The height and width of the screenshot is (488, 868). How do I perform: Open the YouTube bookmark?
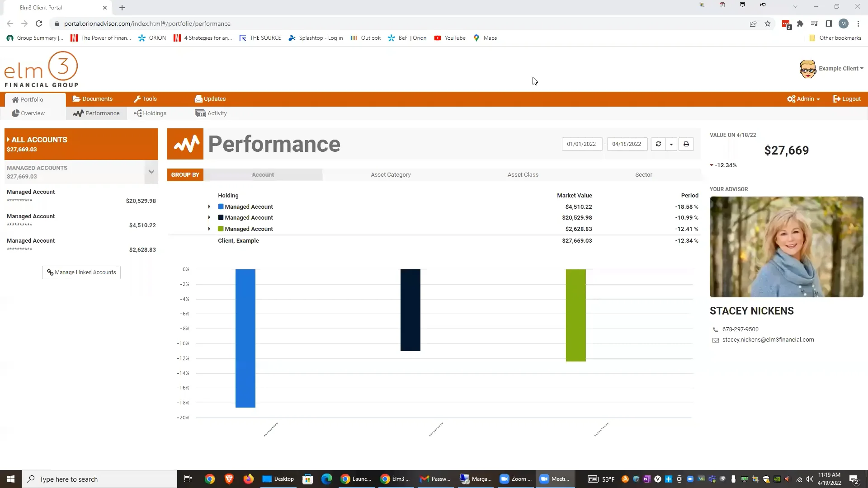450,38
